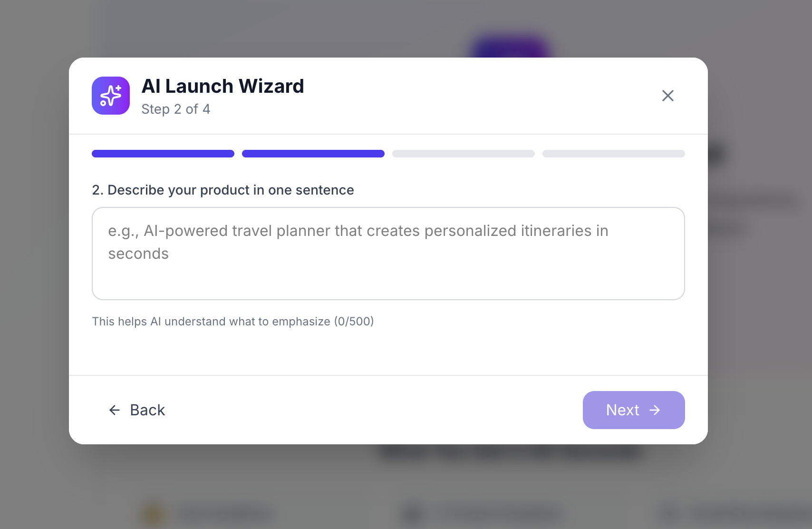This screenshot has width=812, height=529.
Task: Click the AI Launch Wizard sparkle icon
Action: pyautogui.click(x=110, y=96)
